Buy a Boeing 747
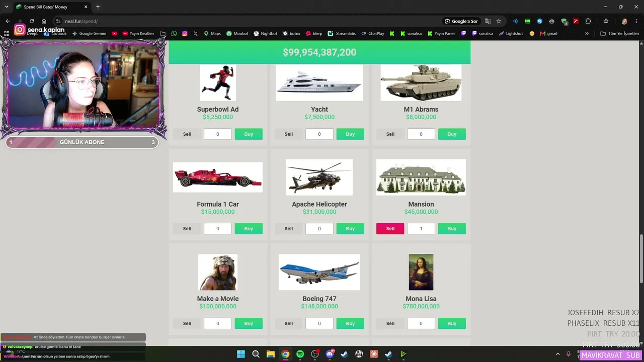The width and height of the screenshot is (644, 362). point(350,324)
